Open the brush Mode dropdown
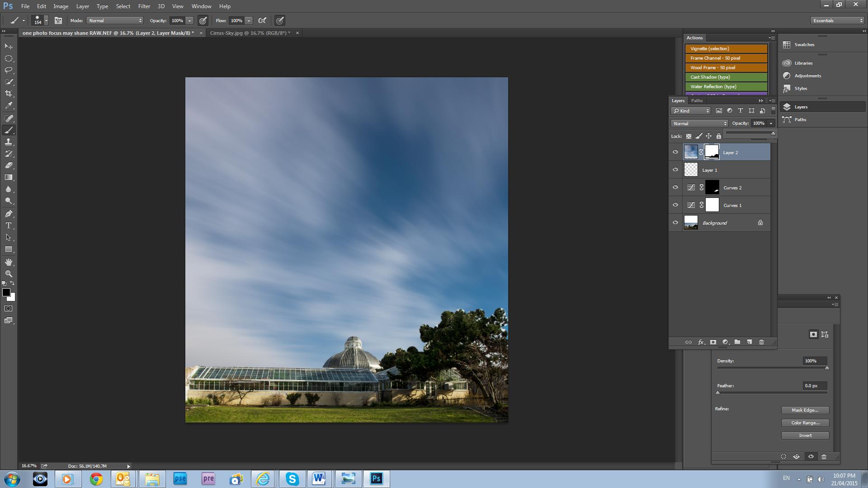The height and width of the screenshot is (488, 868). click(x=115, y=21)
